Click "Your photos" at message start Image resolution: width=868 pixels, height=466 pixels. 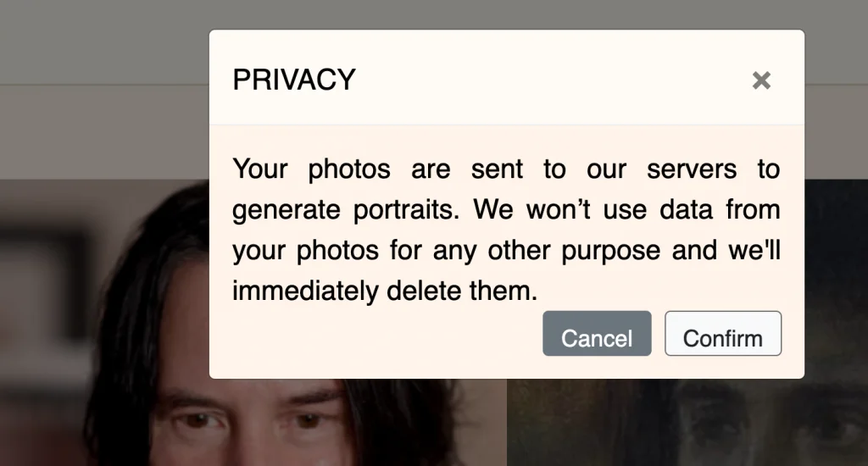(x=311, y=169)
